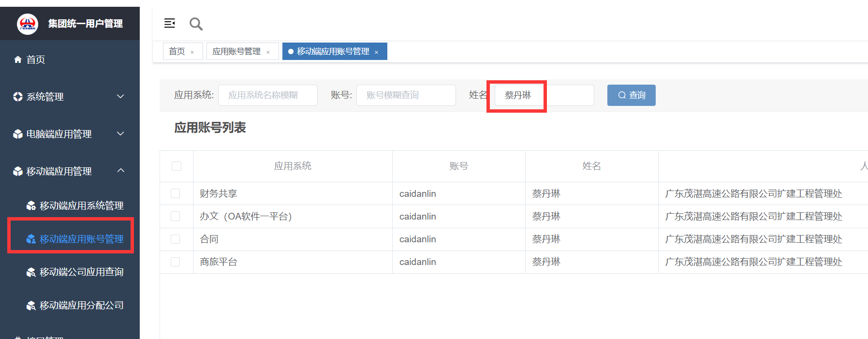868x339 pixels.
Task: Click the 移动端公司应用查询 icon
Action: pyautogui.click(x=31, y=272)
